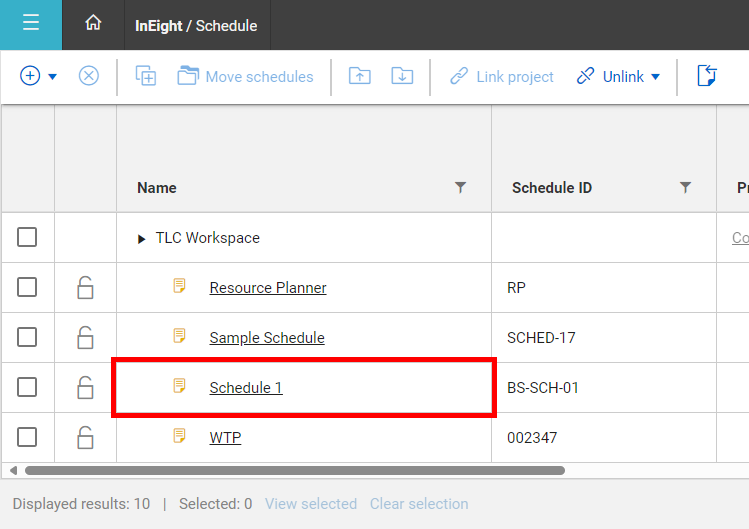Click the add schedule plus icon

pos(30,76)
